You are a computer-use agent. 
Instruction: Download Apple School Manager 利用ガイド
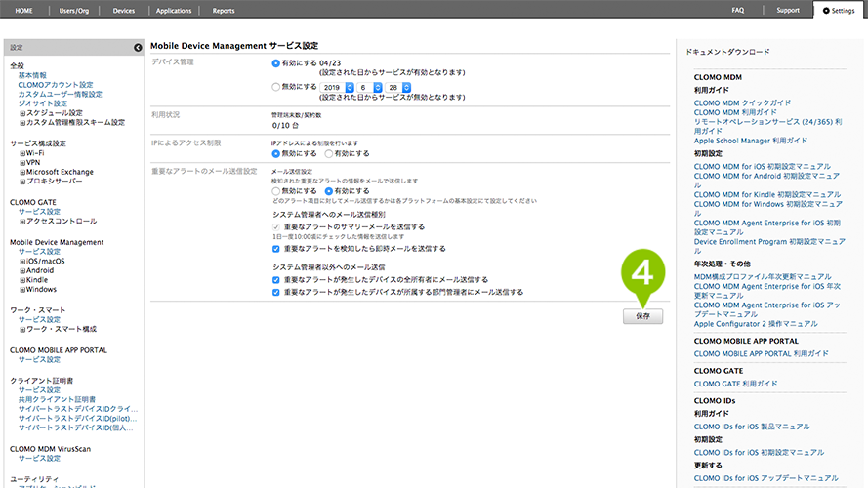[751, 141]
